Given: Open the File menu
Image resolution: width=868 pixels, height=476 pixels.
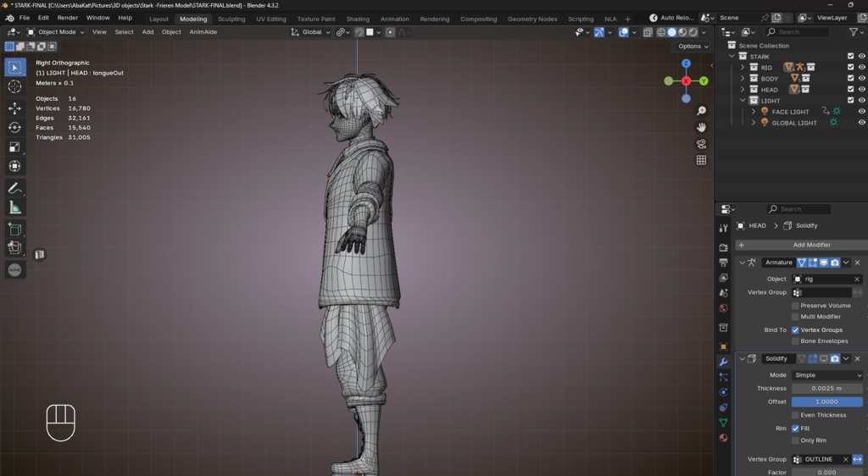Looking at the screenshot, I should click(x=25, y=18).
